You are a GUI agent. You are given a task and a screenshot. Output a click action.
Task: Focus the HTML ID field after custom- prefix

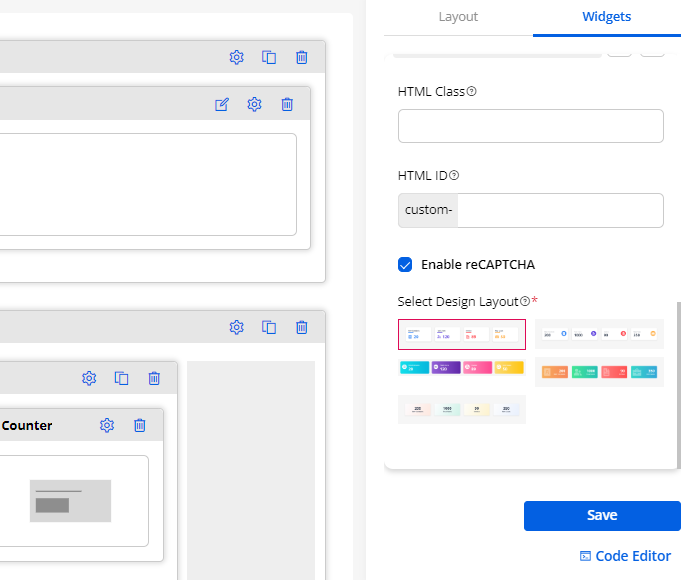pos(559,210)
